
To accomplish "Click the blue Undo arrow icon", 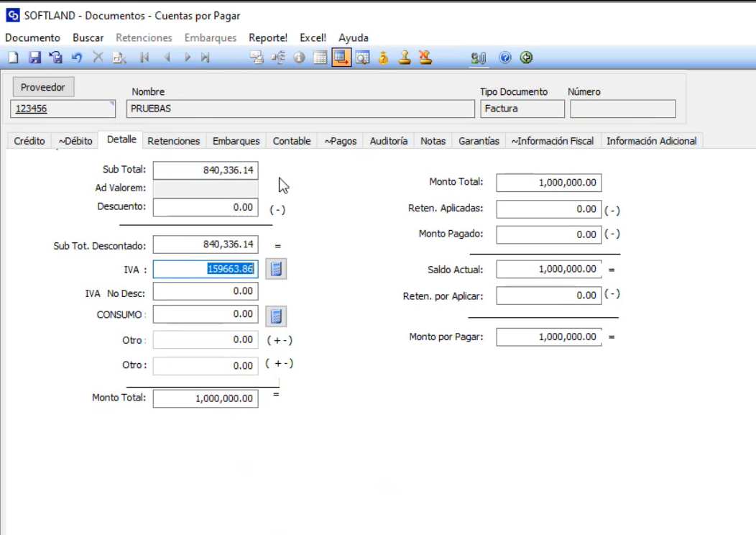I will pos(77,58).
